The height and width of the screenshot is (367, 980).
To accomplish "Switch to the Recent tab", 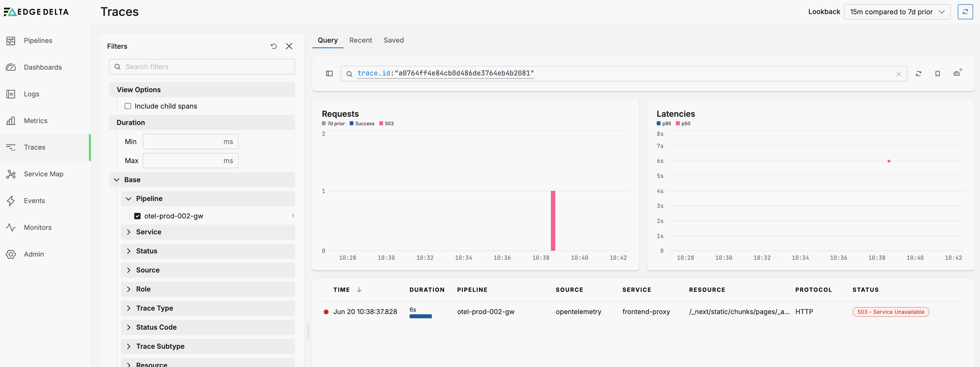I will point(361,40).
